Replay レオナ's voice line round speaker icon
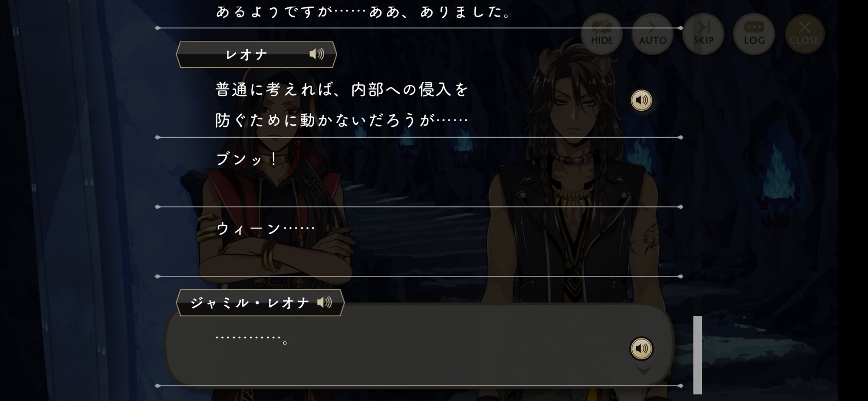 tap(641, 100)
